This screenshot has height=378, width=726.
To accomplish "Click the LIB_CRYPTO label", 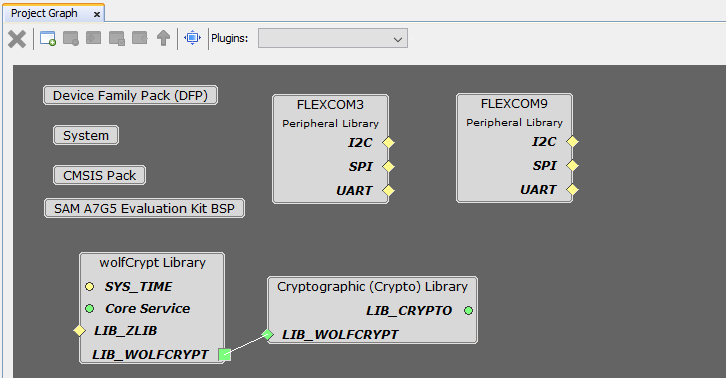I will coord(409,311).
